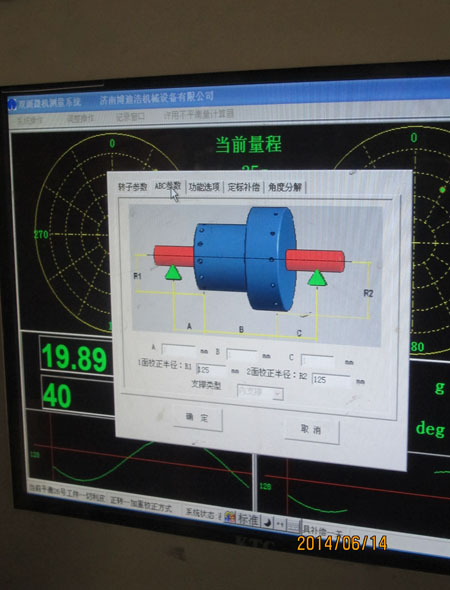Click the IME punctuation icon
Viewport: 450px width, 590px height.
coord(280,524)
